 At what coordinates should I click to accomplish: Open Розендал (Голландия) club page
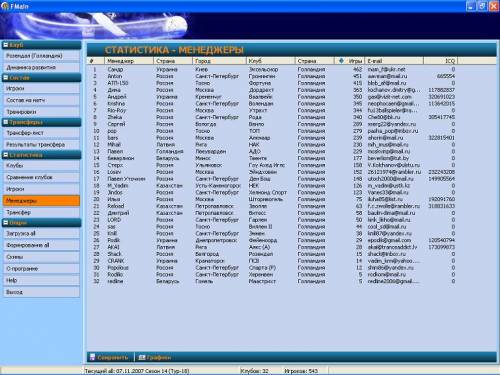41,56
